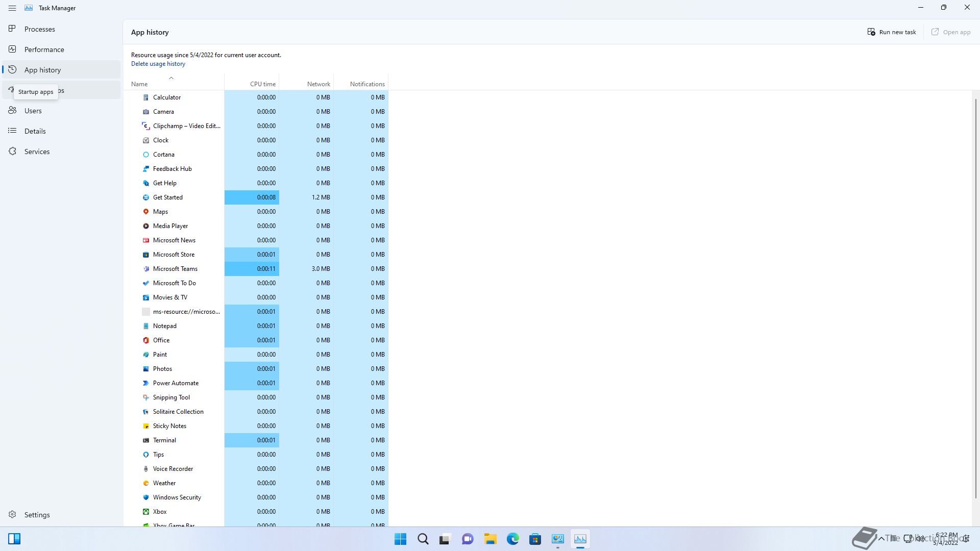980x551 pixels.
Task: Click the Sticky Notes icon
Action: tap(146, 426)
